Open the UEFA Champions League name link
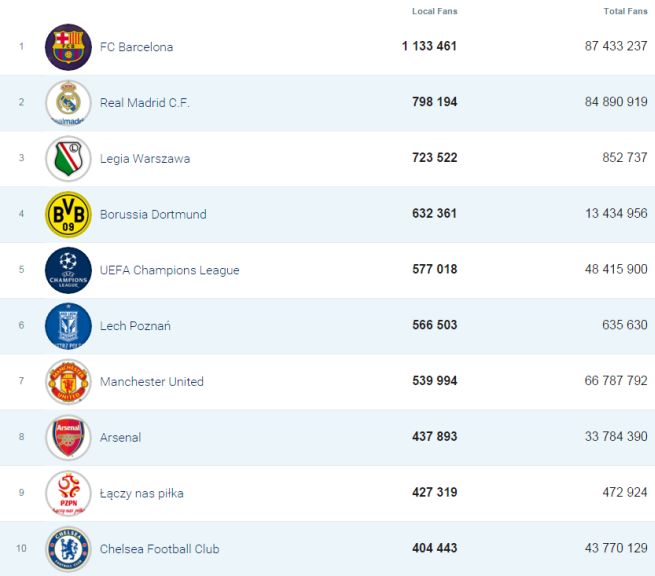655x576 pixels. point(169,270)
